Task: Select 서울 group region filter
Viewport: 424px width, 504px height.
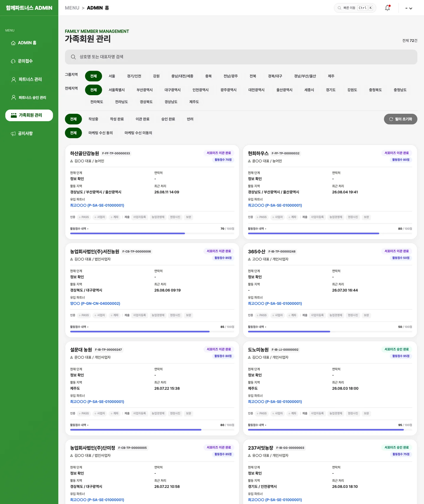Action: (x=112, y=76)
